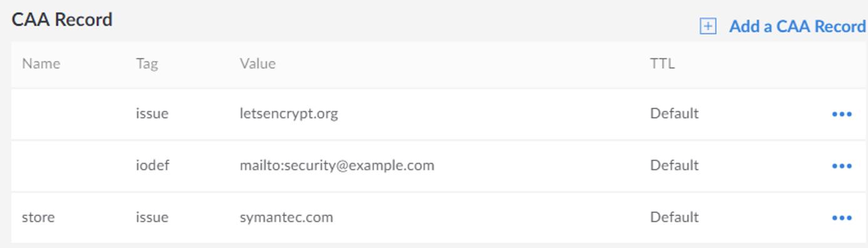868x248 pixels.
Task: Click Default TTL of iodef record
Action: [674, 166]
